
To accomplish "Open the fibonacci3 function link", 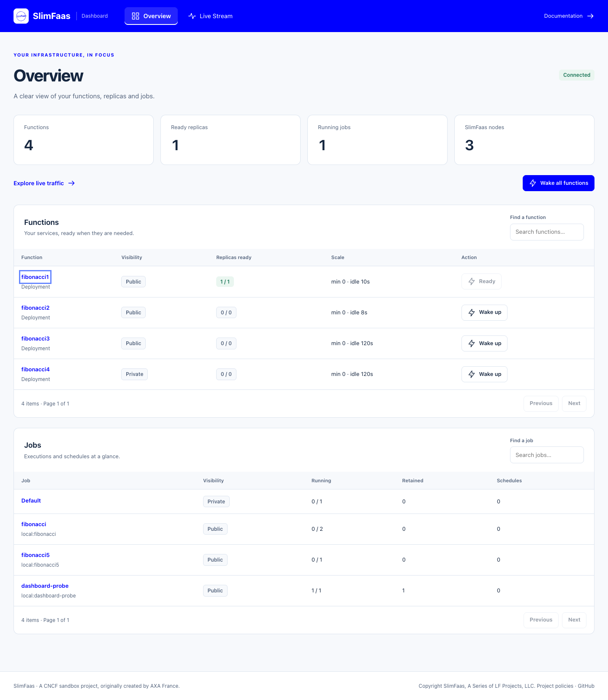I will (35, 339).
